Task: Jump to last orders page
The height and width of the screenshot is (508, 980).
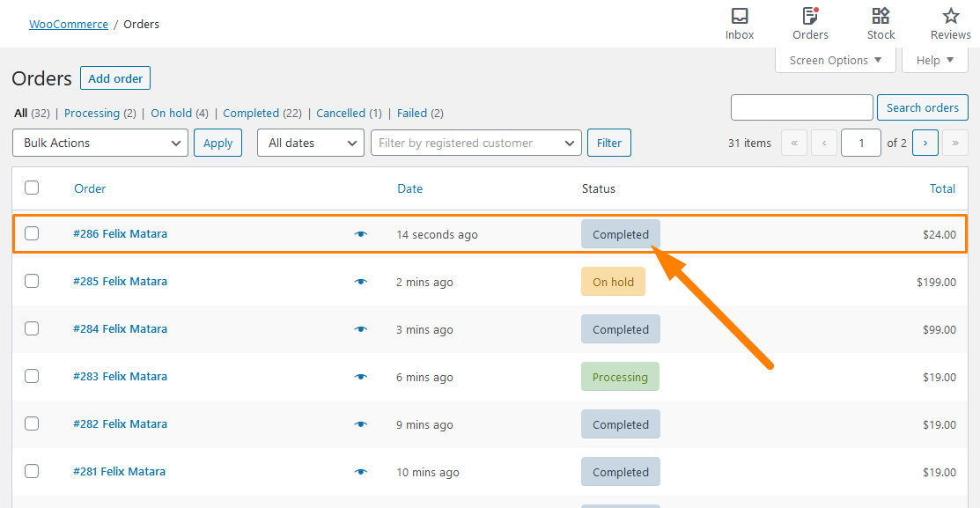Action: click(x=955, y=144)
